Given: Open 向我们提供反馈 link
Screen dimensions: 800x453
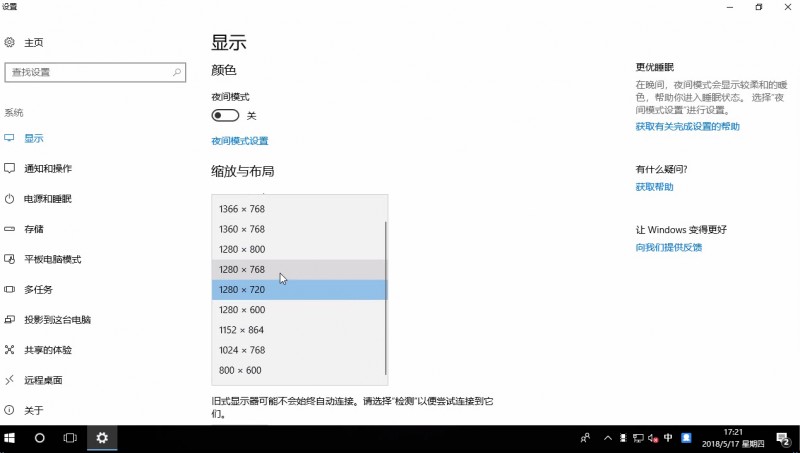Looking at the screenshot, I should coord(668,247).
